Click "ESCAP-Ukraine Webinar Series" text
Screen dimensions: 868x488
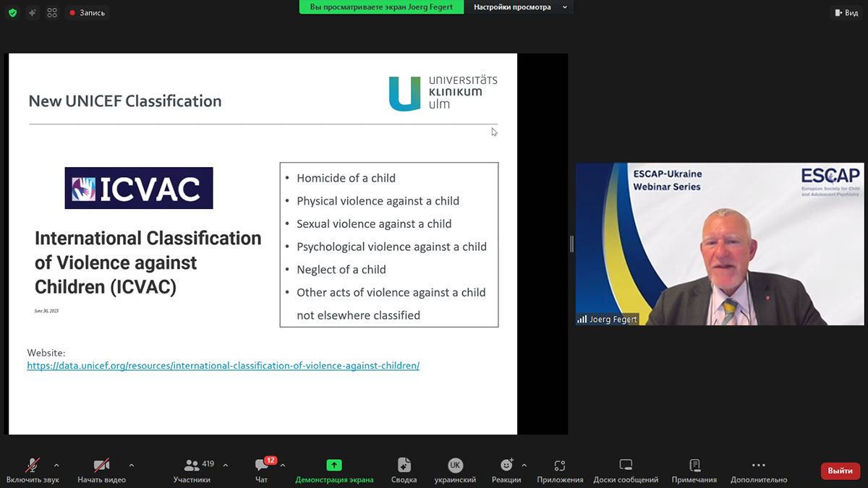tap(667, 180)
